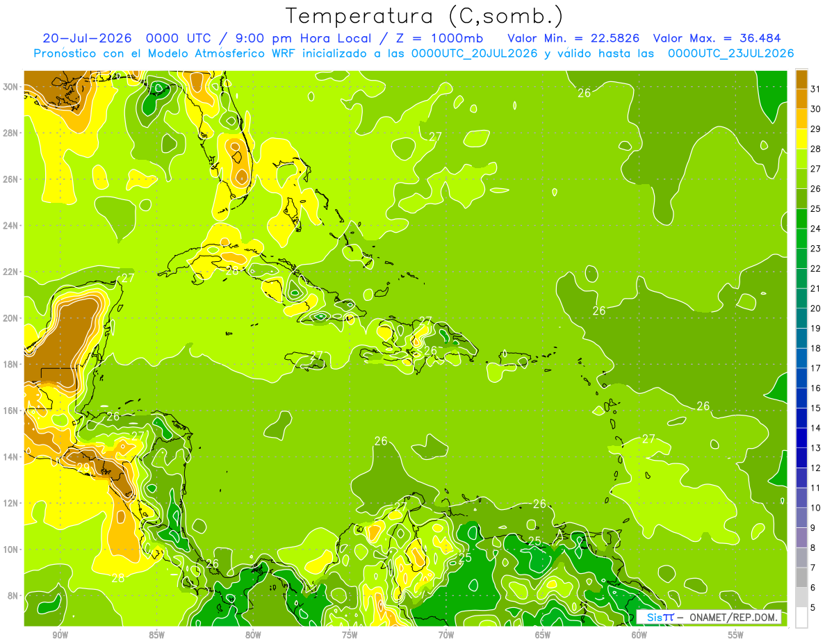Screen dimensions: 834x644
Task: Click the Sisπ logo
Action: click(660, 617)
